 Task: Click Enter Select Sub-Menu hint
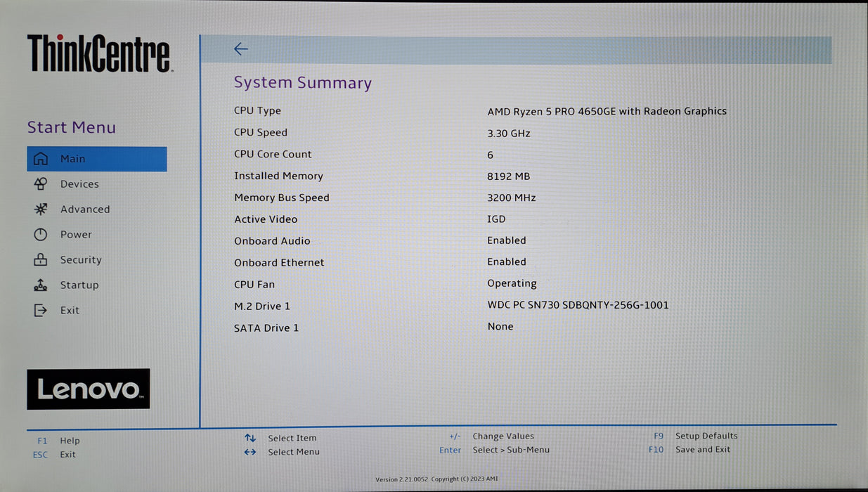[x=495, y=450]
